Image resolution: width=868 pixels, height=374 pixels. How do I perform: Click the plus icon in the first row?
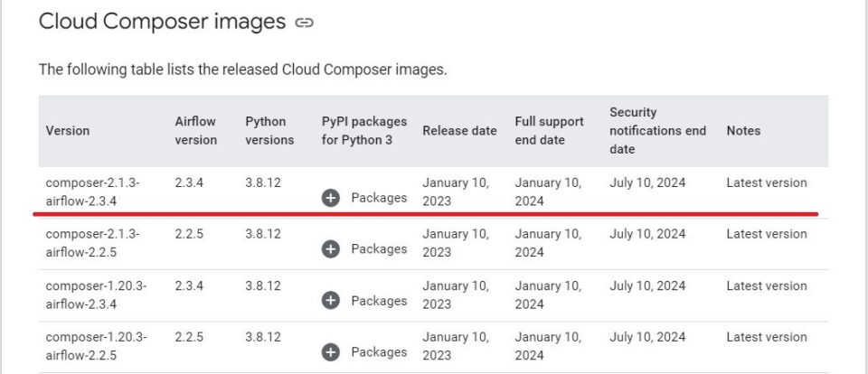tap(331, 198)
